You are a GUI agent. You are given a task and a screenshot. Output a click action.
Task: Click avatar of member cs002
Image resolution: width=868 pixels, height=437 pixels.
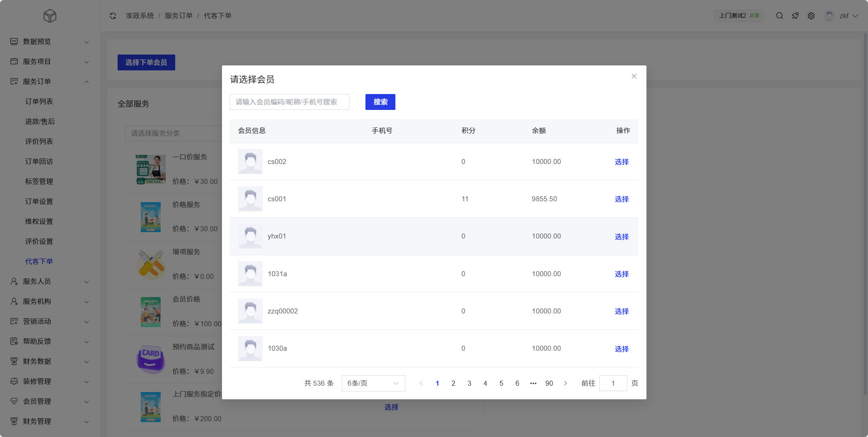(x=250, y=162)
